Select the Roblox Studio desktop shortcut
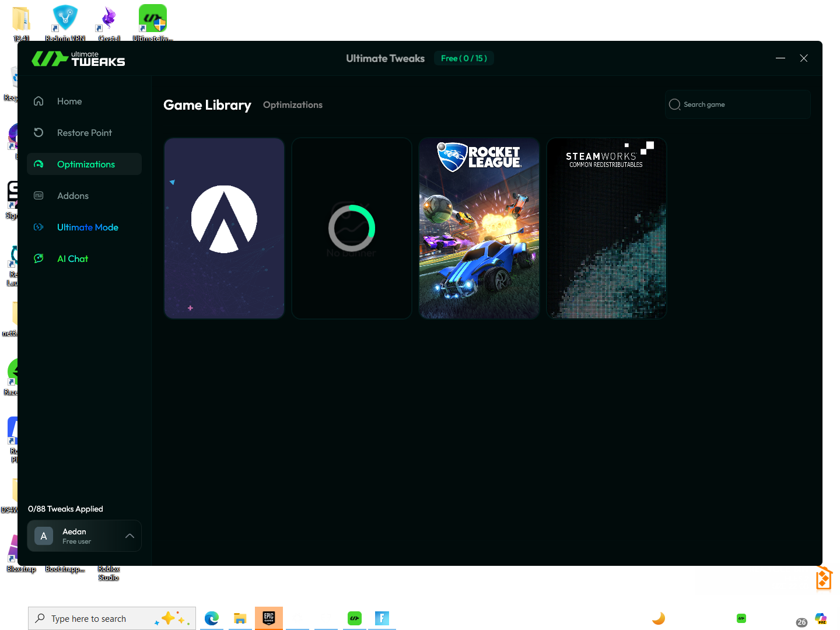 [x=108, y=573]
